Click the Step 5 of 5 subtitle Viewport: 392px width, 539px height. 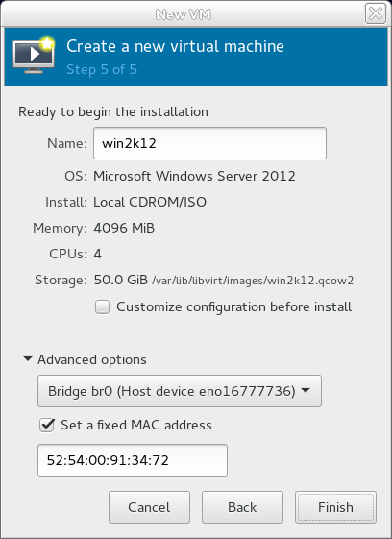102,69
